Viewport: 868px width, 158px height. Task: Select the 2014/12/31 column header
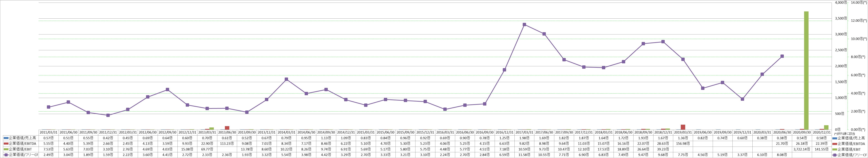[346, 132]
